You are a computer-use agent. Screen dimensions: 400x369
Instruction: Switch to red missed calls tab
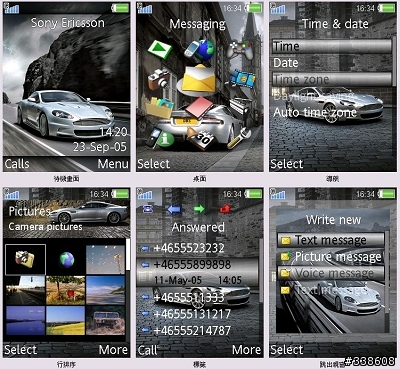click(225, 209)
